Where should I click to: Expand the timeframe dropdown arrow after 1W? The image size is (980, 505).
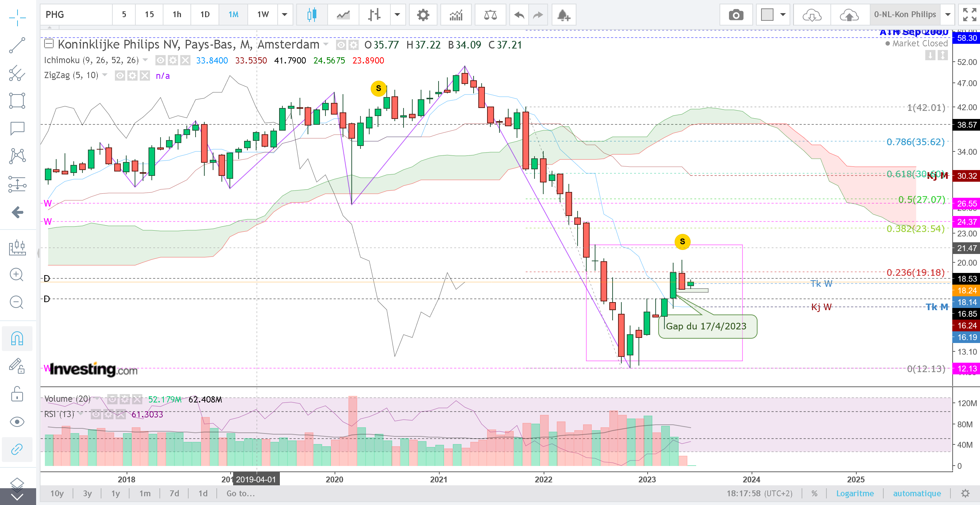[x=284, y=15]
